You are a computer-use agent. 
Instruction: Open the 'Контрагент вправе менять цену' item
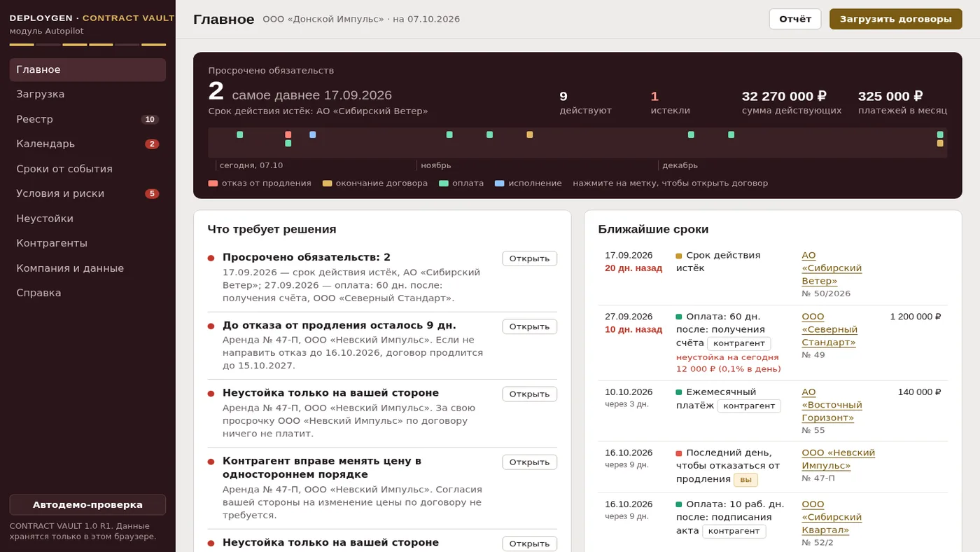point(529,462)
